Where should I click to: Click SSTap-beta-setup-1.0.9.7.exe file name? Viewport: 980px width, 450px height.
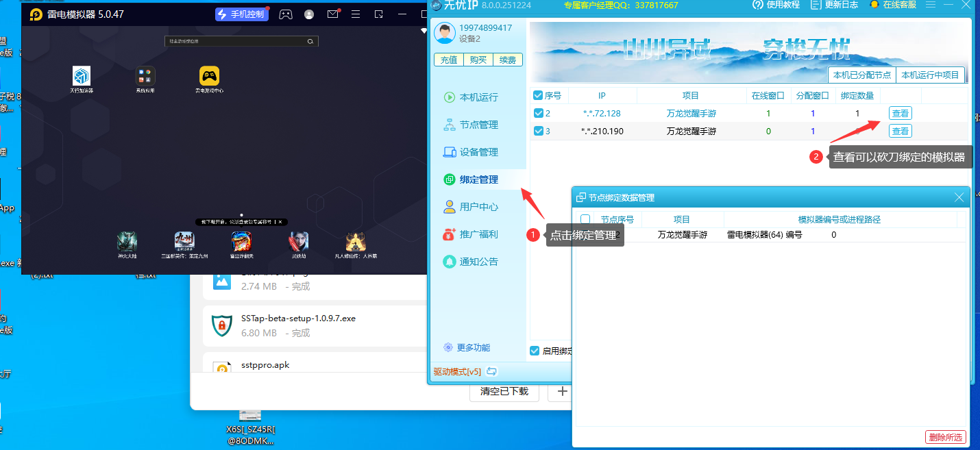(x=298, y=318)
